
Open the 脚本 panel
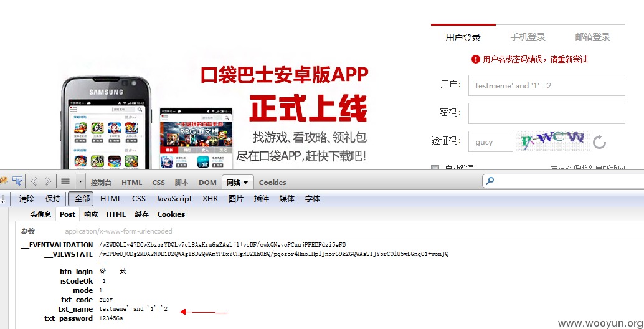click(x=181, y=183)
